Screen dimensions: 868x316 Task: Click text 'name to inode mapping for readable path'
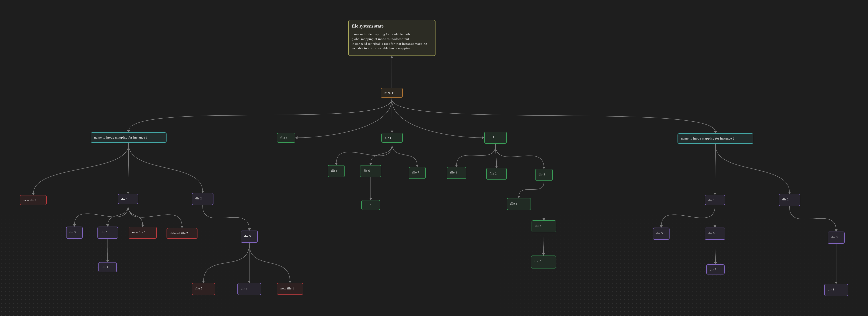pyautogui.click(x=381, y=34)
